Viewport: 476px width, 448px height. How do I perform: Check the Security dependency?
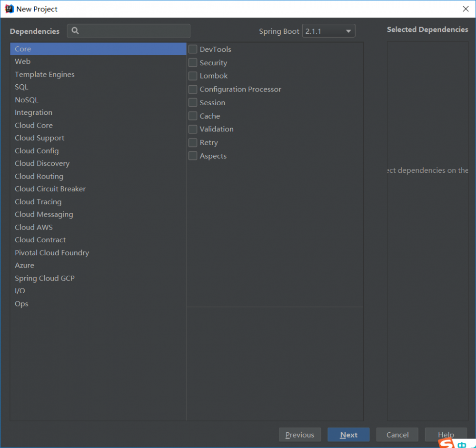[x=193, y=62]
